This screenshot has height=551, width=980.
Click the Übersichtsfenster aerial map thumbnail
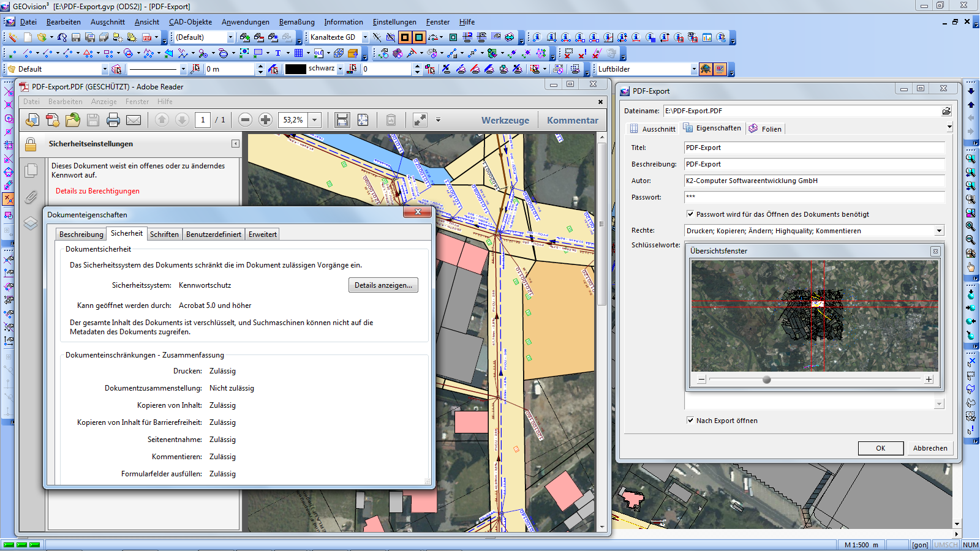(x=815, y=316)
